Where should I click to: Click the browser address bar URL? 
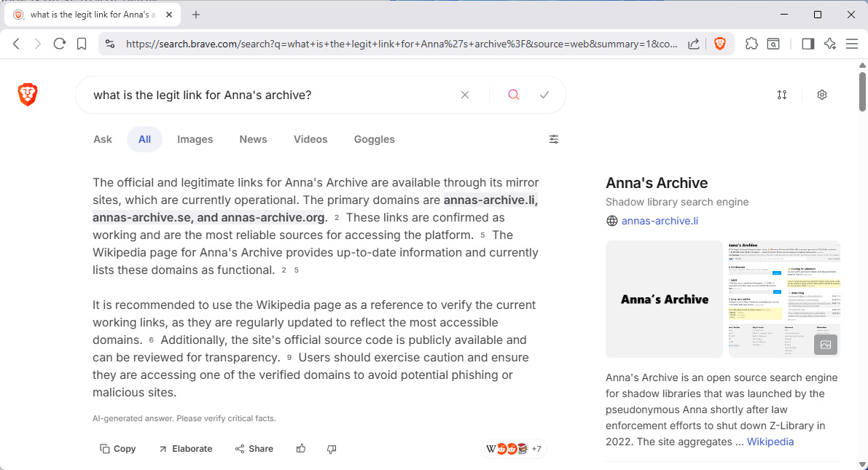pyautogui.click(x=402, y=44)
